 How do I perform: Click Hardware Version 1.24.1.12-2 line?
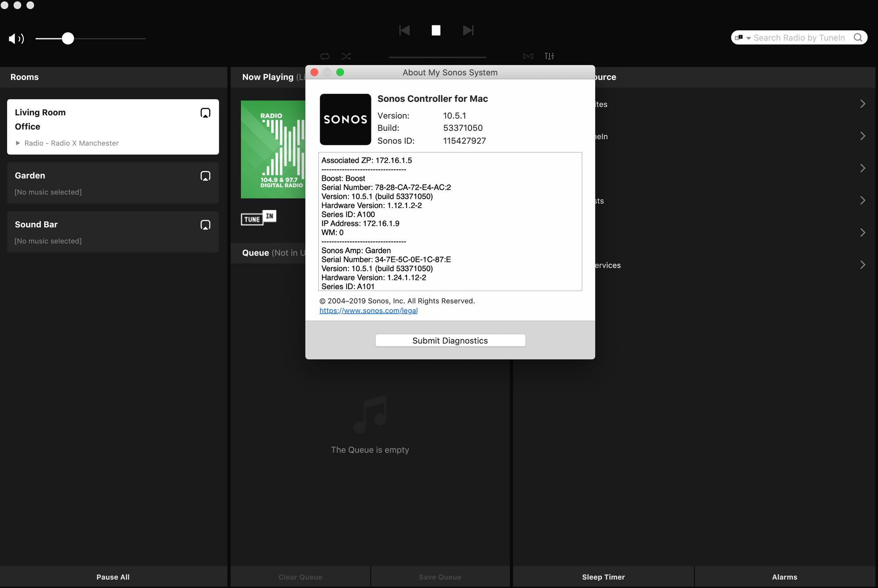click(374, 278)
